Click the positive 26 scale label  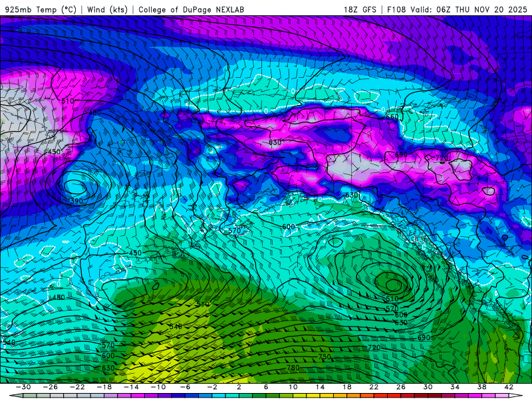401,387
